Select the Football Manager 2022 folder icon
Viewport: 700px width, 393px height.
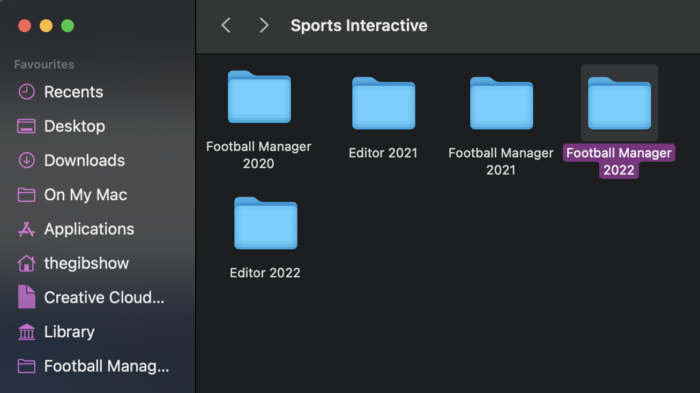619,103
